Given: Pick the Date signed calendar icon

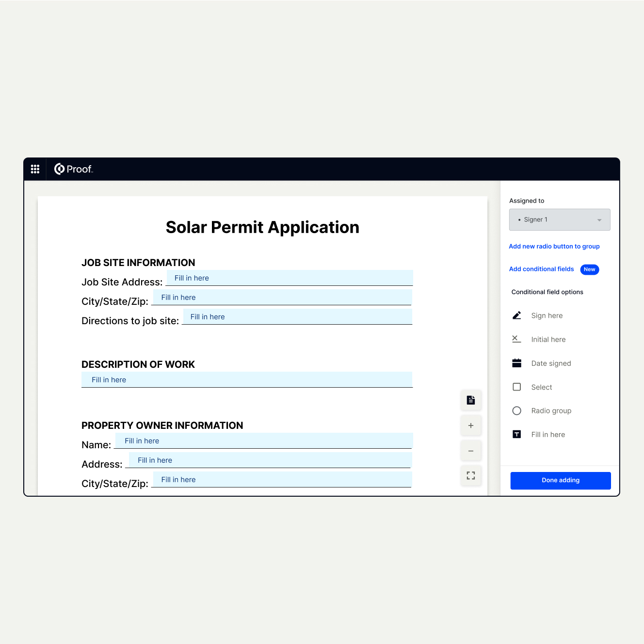Looking at the screenshot, I should [x=517, y=363].
